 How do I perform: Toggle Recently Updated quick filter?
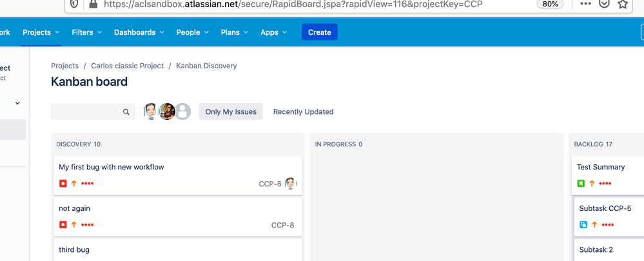[303, 111]
